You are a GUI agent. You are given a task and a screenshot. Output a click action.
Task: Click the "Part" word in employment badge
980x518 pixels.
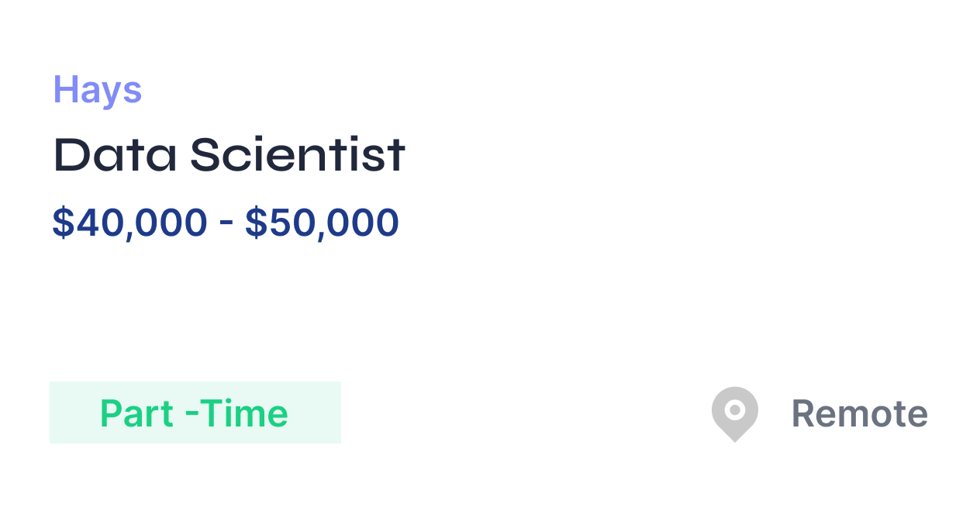tap(137, 413)
